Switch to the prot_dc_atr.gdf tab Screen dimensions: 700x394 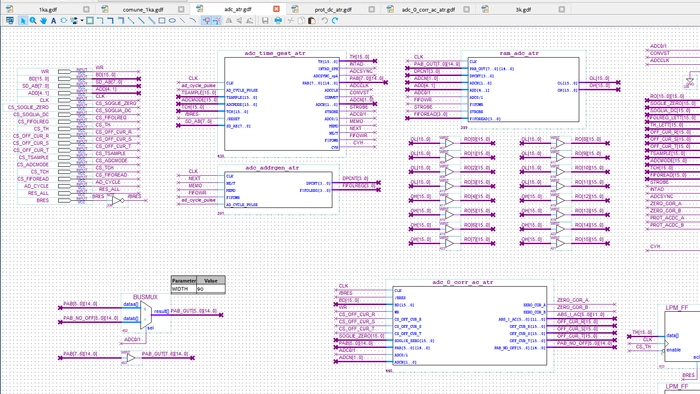click(333, 9)
